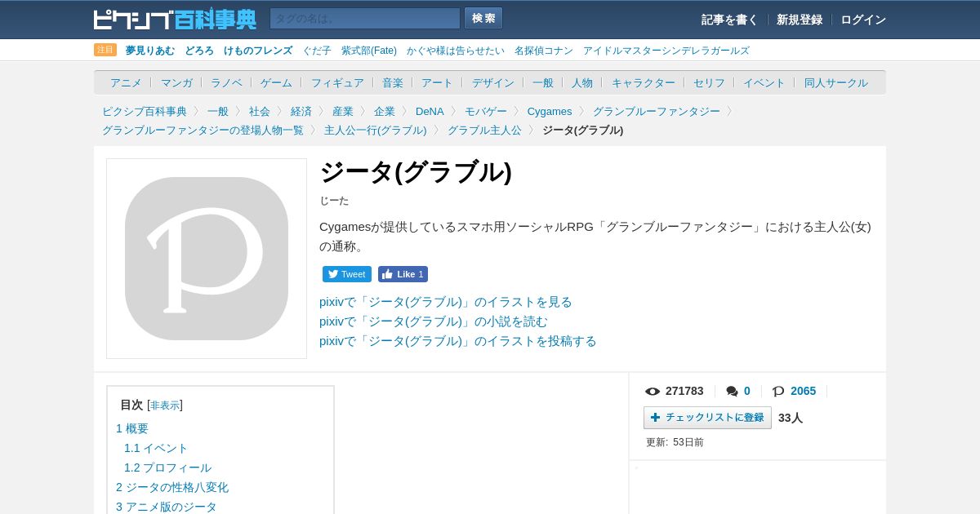Jump to section 3 アニメ版のジータ
Viewport: 980px width, 514px height.
167,507
